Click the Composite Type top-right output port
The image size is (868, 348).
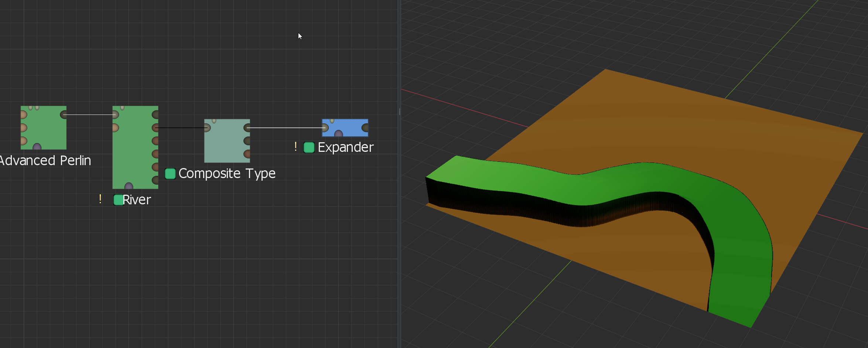point(247,128)
